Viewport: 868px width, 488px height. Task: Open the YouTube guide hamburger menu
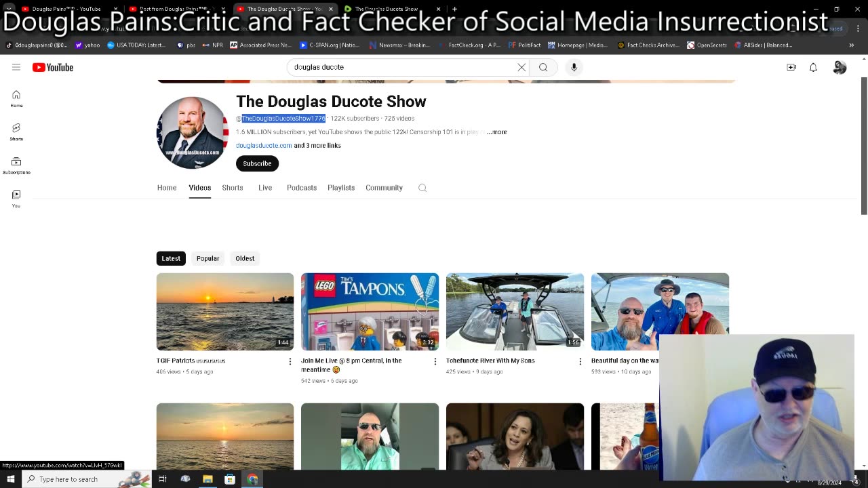coord(16,67)
